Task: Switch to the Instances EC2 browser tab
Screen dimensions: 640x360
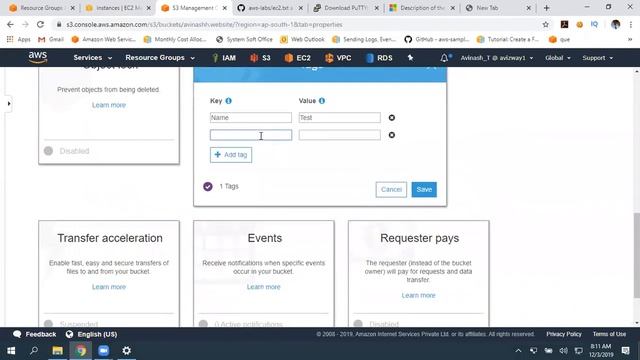Action: [118, 8]
